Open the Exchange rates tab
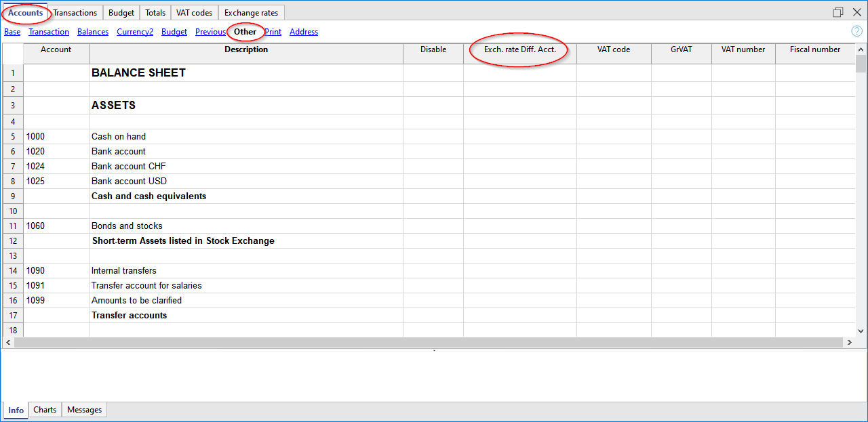Image resolution: width=868 pixels, height=422 pixels. click(x=251, y=13)
